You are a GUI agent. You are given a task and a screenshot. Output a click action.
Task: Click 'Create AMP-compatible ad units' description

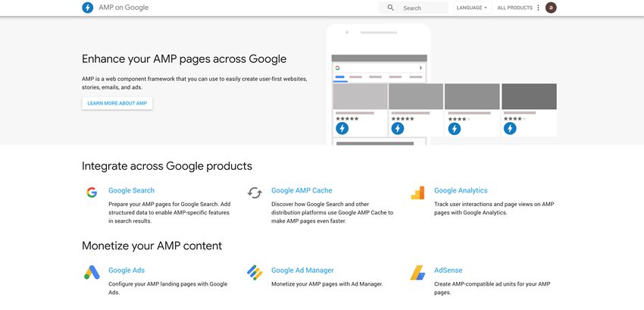tap(492, 288)
